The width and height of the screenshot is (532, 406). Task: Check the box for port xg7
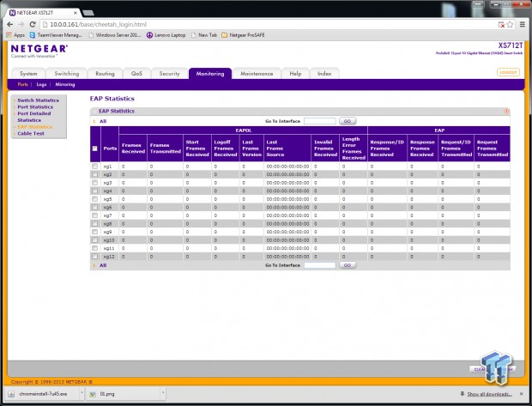pos(94,215)
